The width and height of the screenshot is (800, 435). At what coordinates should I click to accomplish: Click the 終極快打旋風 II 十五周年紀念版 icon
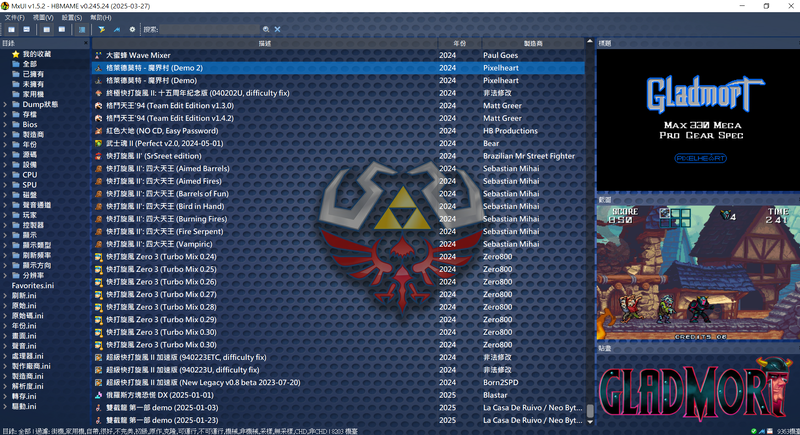pos(98,93)
